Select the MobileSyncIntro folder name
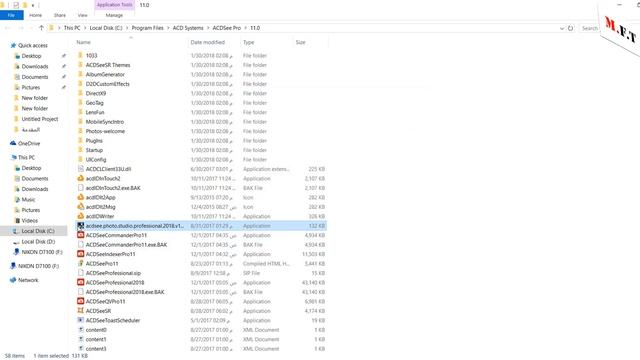Image resolution: width=640 pixels, height=360 pixels. coord(105,122)
